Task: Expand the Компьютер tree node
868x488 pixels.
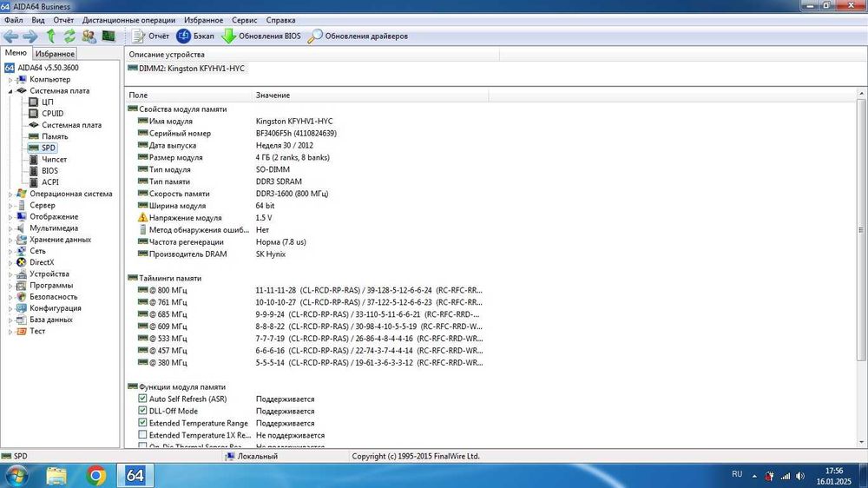Action: pyautogui.click(x=10, y=80)
